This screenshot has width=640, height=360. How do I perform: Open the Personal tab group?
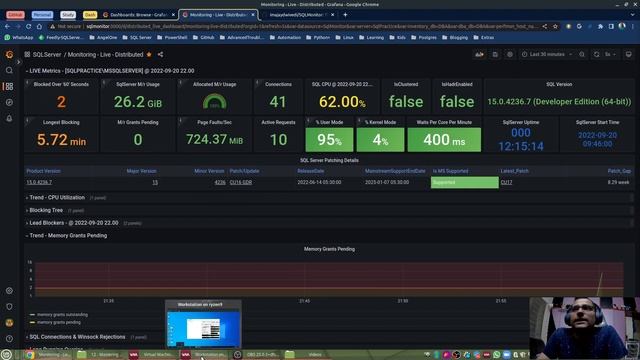pyautogui.click(x=42, y=15)
